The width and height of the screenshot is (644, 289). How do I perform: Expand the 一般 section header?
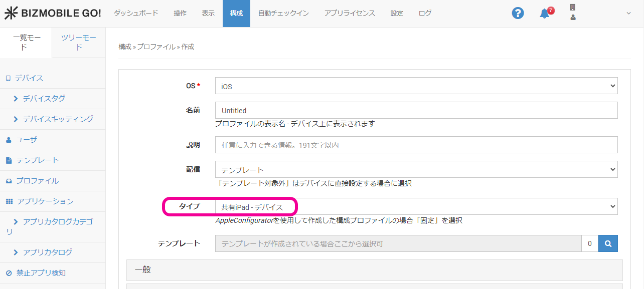pyautogui.click(x=374, y=270)
